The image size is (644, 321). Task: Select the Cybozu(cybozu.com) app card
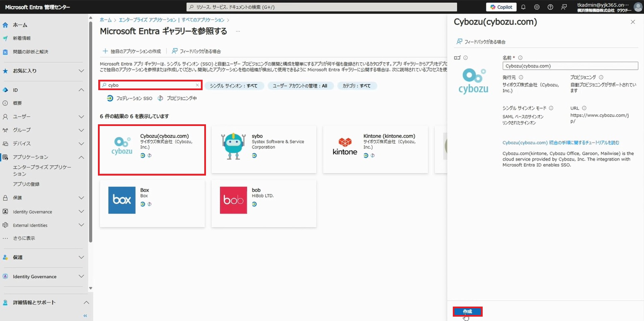(x=152, y=150)
